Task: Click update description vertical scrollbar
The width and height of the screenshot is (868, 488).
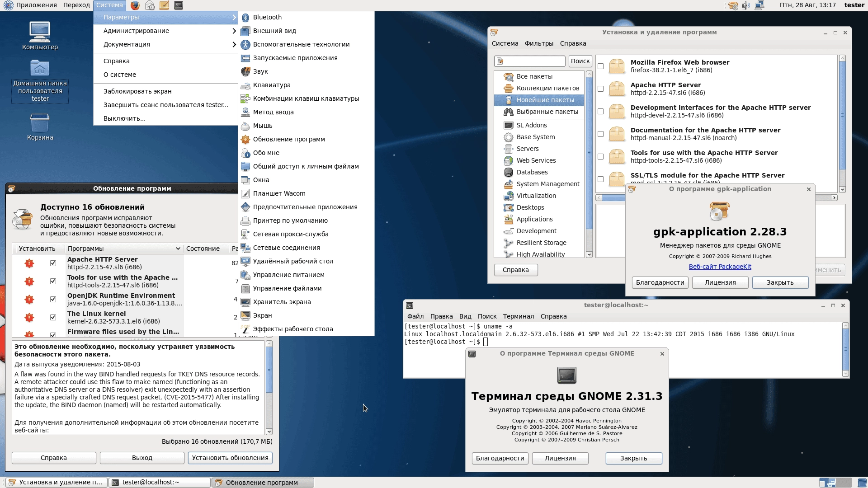Action: tap(269, 388)
